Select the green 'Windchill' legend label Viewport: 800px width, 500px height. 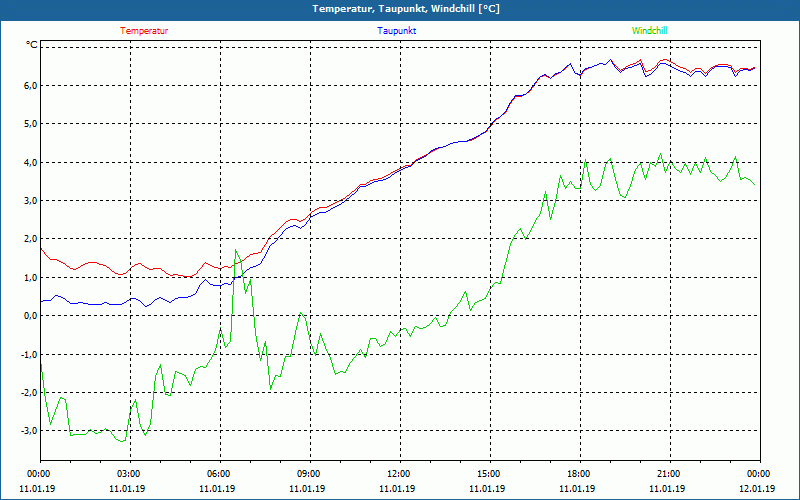pos(649,31)
